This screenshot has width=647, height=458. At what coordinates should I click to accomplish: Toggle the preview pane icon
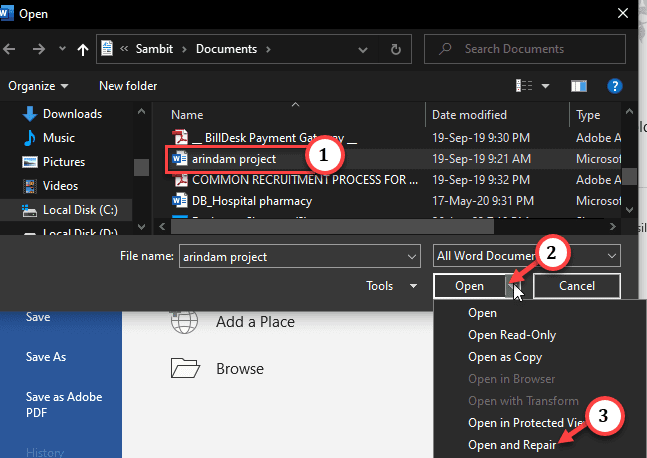(x=581, y=86)
